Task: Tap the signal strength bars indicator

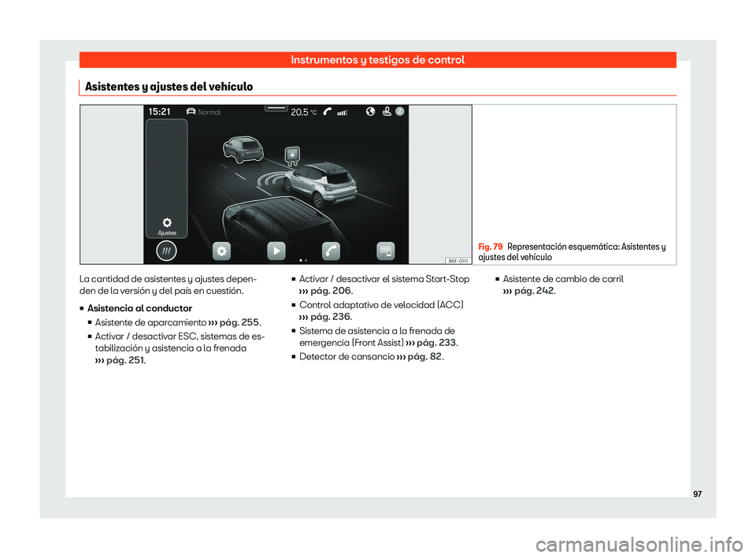Action: (342, 113)
